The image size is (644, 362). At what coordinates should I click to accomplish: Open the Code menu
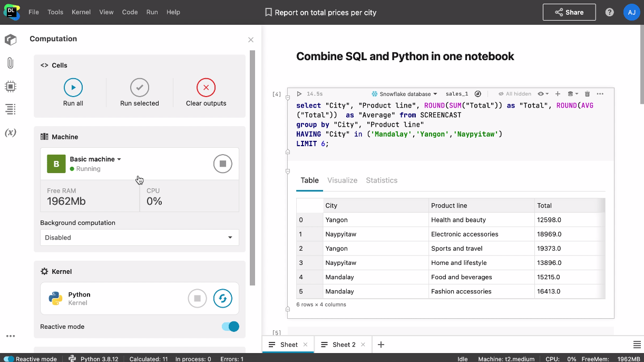click(x=130, y=12)
